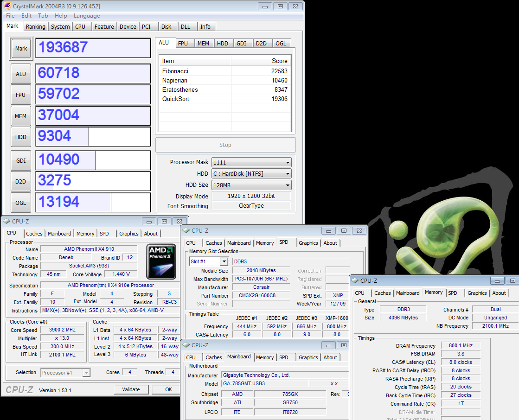Open the Processor Mask dropdown
The height and width of the screenshot is (420, 519).
[251, 162]
